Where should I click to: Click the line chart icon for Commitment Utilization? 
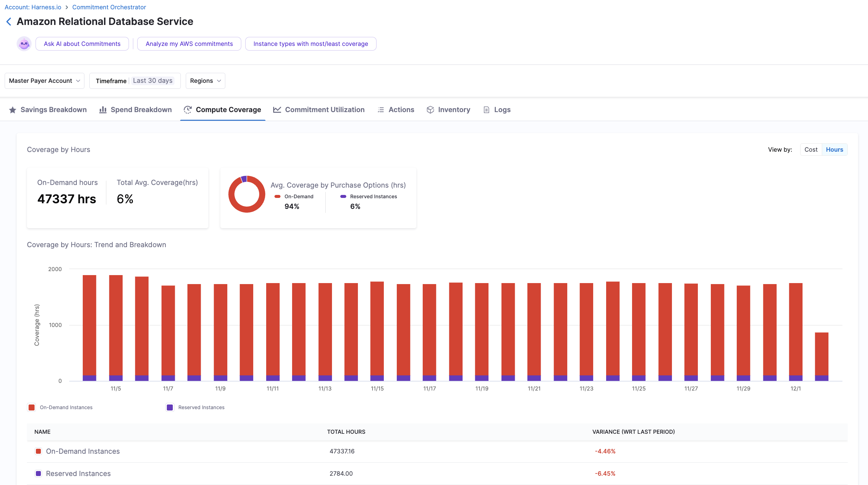[x=277, y=110]
